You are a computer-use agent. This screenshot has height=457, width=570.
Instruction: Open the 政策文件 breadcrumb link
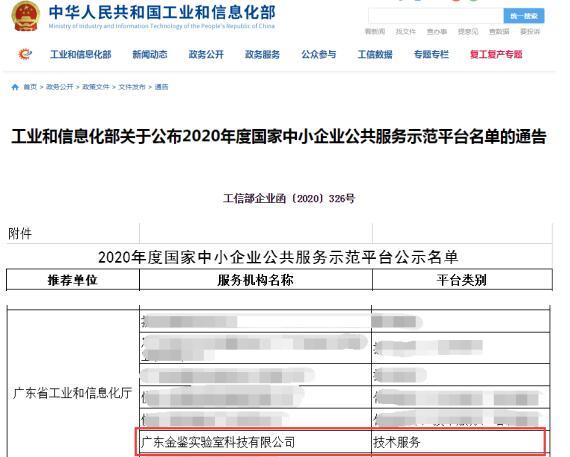(96, 87)
